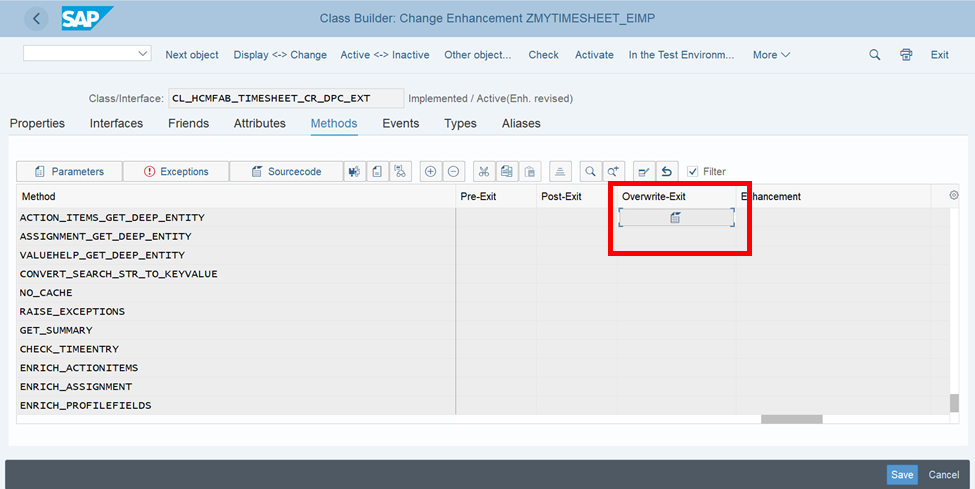
Task: Click Exit in the header
Action: click(x=940, y=55)
